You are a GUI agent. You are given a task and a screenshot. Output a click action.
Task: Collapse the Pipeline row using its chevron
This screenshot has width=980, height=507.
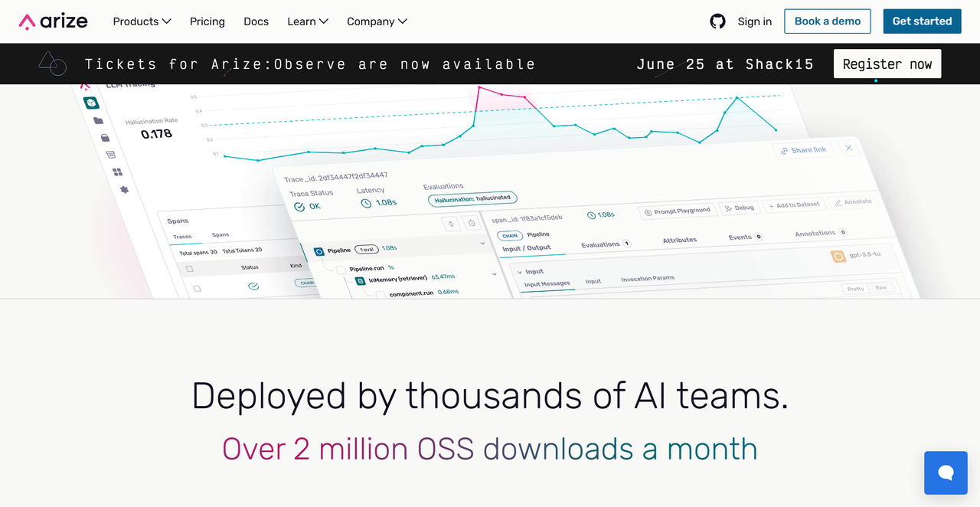(482, 244)
